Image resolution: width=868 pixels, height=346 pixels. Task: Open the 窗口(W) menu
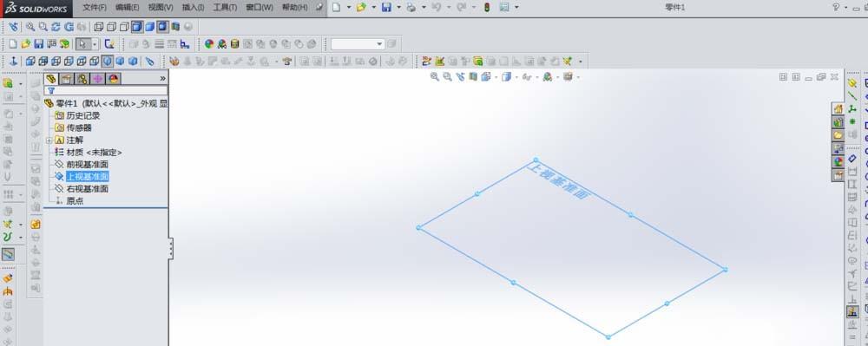(260, 7)
